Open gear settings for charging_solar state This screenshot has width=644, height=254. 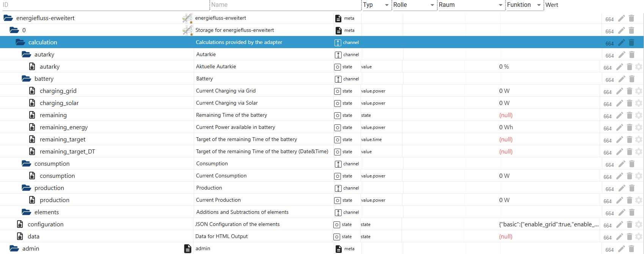(639, 103)
